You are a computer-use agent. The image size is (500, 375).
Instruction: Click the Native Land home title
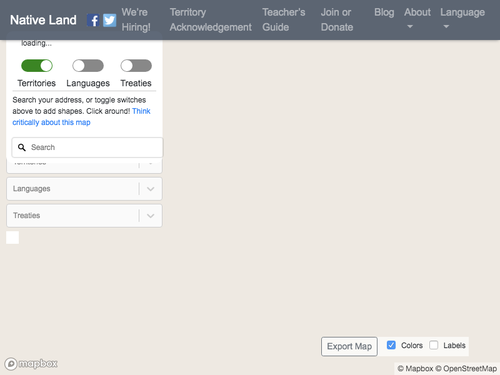tap(43, 20)
